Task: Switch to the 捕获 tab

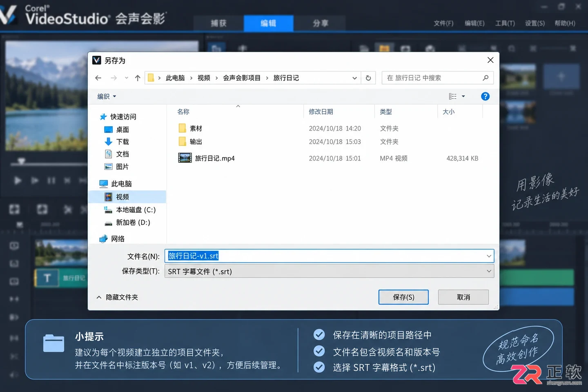Action: [218, 23]
